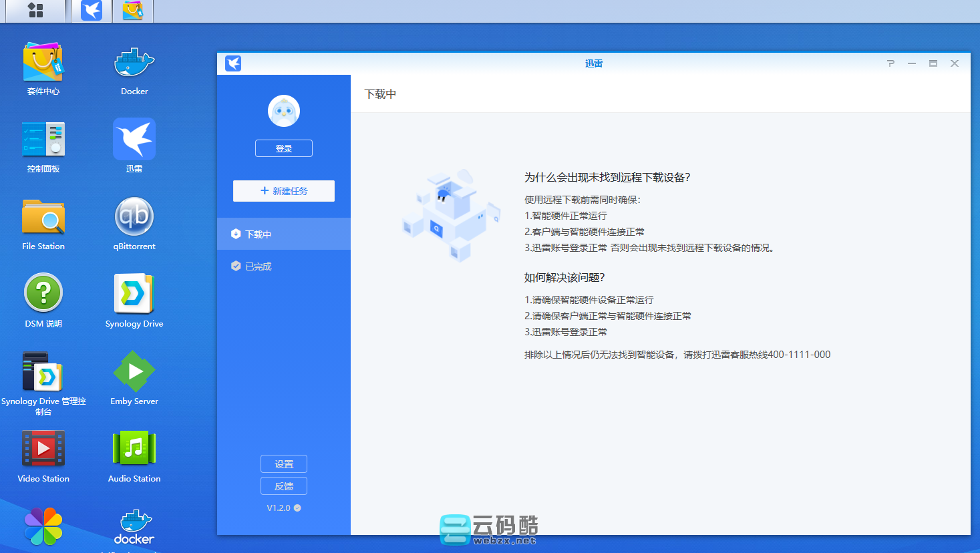Image resolution: width=980 pixels, height=553 pixels.
Task: Click the user avatar in Xunlei sidebar
Action: point(284,111)
